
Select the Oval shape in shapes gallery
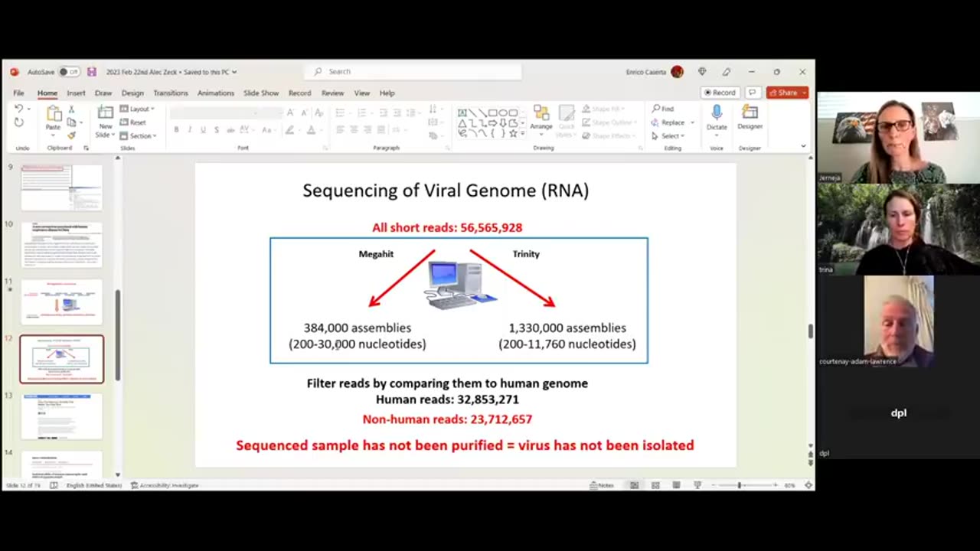pyautogui.click(x=503, y=113)
